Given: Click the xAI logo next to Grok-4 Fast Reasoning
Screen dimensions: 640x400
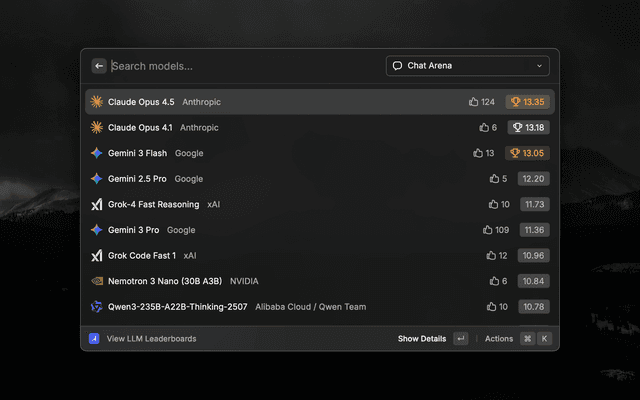Looking at the screenshot, I should point(97,204).
